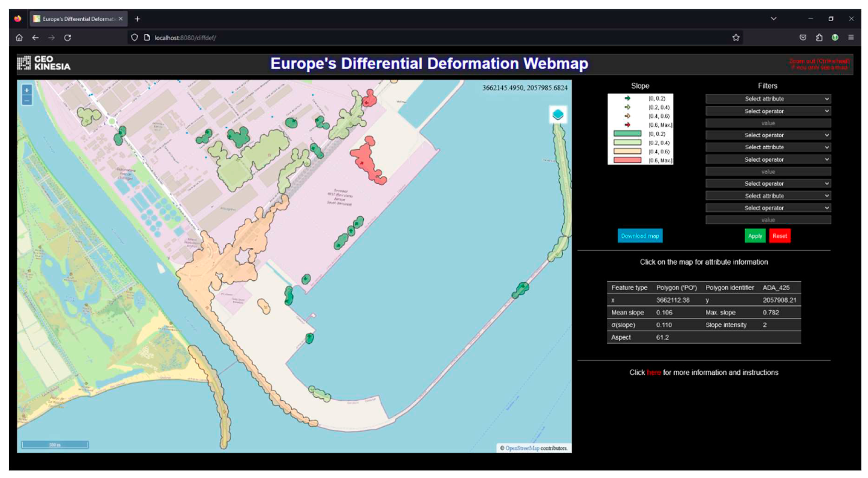The width and height of the screenshot is (868, 478).
Task: Open the map layer switcher icon
Action: [558, 115]
